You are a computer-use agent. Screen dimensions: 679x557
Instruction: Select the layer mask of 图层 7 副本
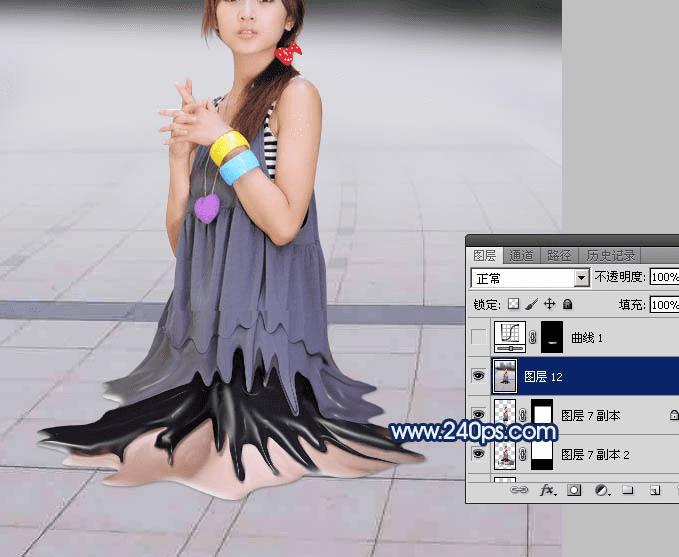tap(542, 415)
